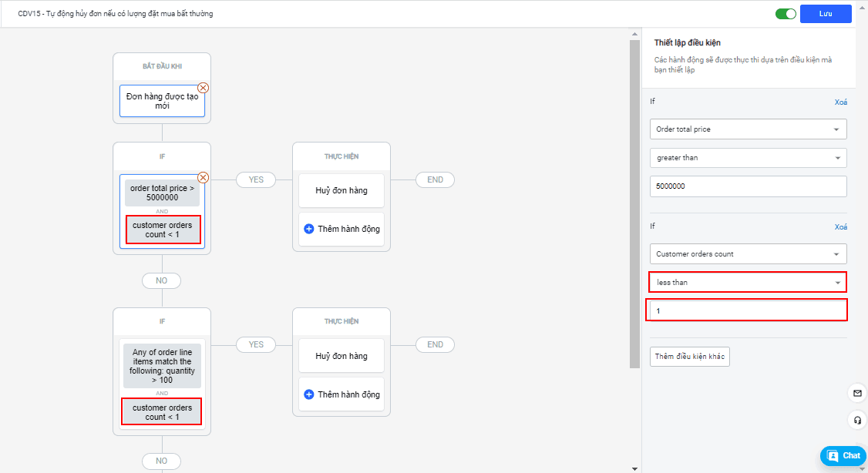Click plus icon in first Thêm hành động
The width and height of the screenshot is (868, 473).
coord(309,229)
